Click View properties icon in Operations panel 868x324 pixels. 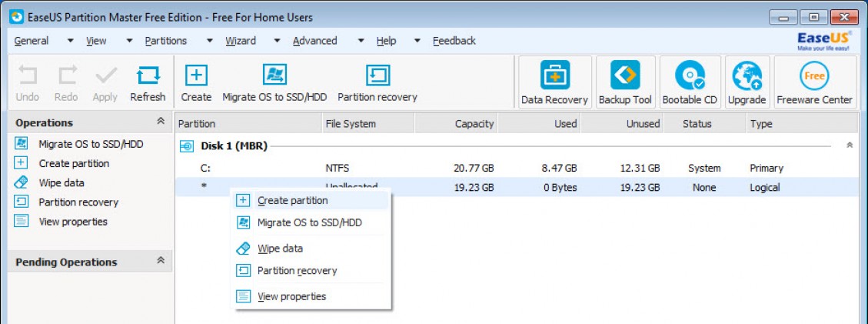[x=21, y=222]
